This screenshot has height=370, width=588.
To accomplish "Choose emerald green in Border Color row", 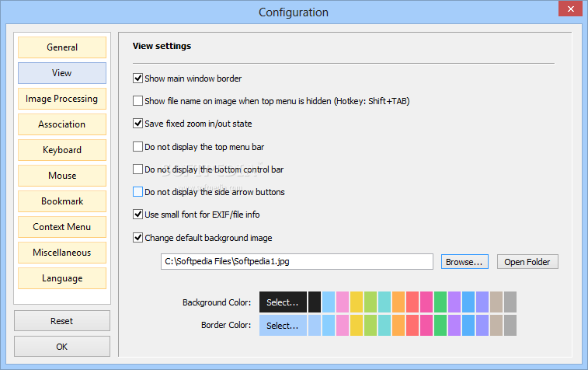I will (440, 326).
